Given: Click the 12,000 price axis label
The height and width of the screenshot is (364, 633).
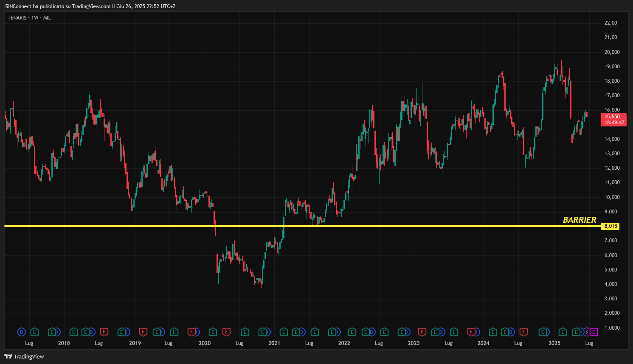Looking at the screenshot, I should click(612, 168).
